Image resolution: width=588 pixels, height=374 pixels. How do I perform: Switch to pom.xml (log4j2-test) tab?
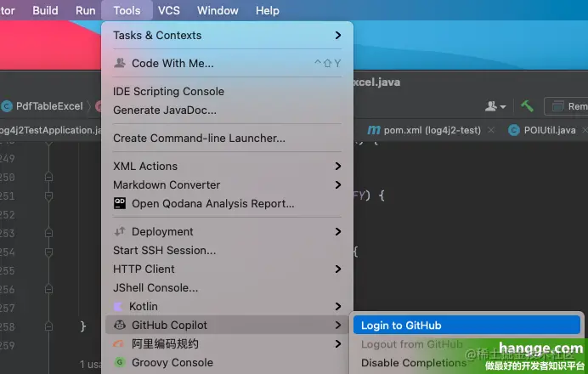[x=432, y=130]
